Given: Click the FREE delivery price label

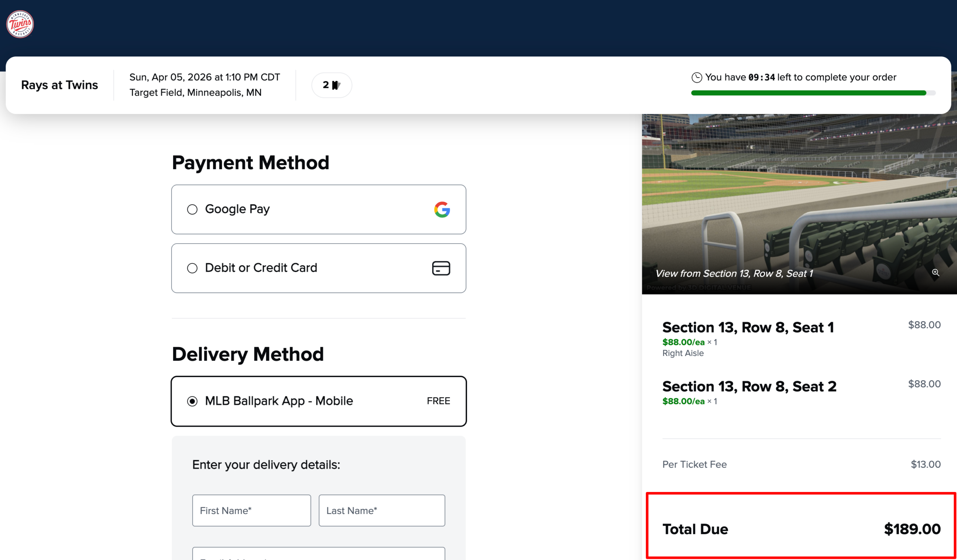Looking at the screenshot, I should [x=438, y=401].
